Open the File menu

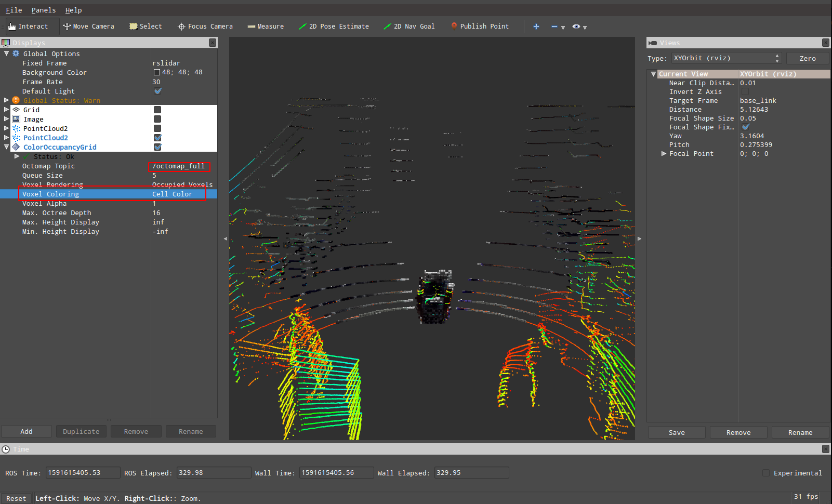coord(14,10)
